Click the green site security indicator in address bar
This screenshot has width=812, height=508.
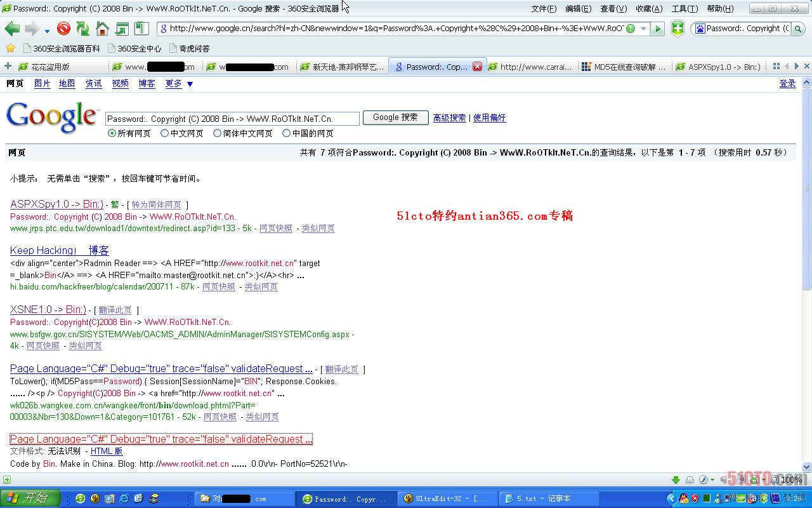coord(630,29)
